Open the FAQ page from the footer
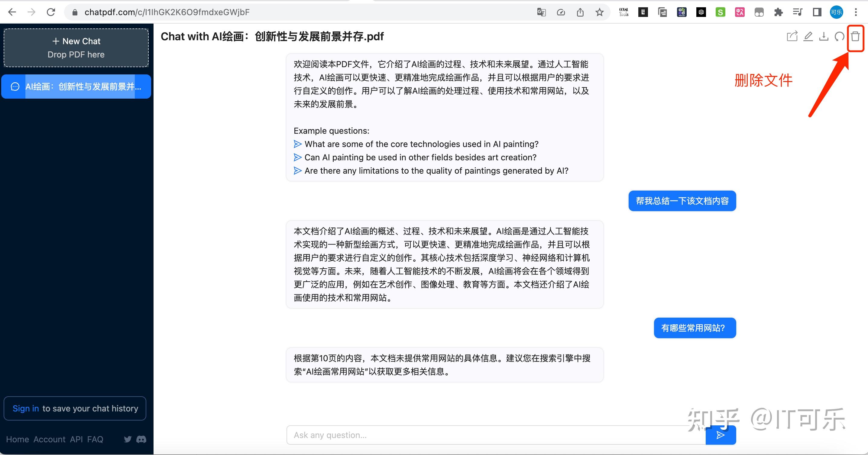Screen dimensions: 868x455 click(x=96, y=439)
